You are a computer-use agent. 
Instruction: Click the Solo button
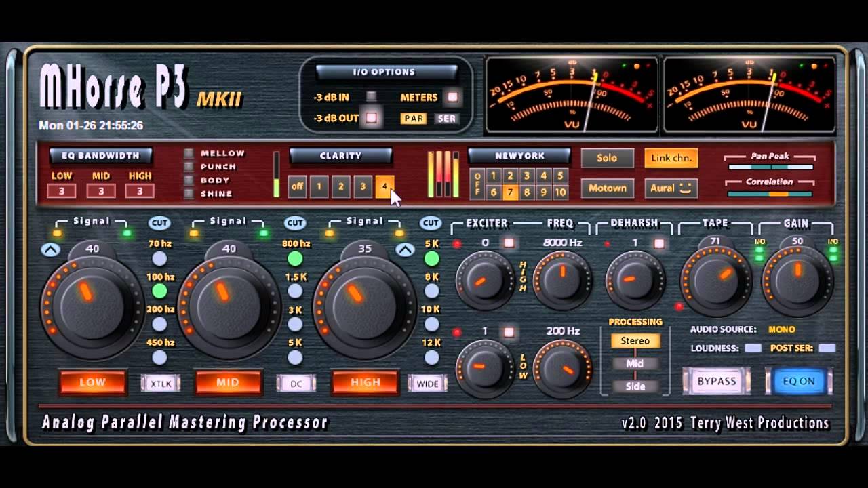point(607,158)
